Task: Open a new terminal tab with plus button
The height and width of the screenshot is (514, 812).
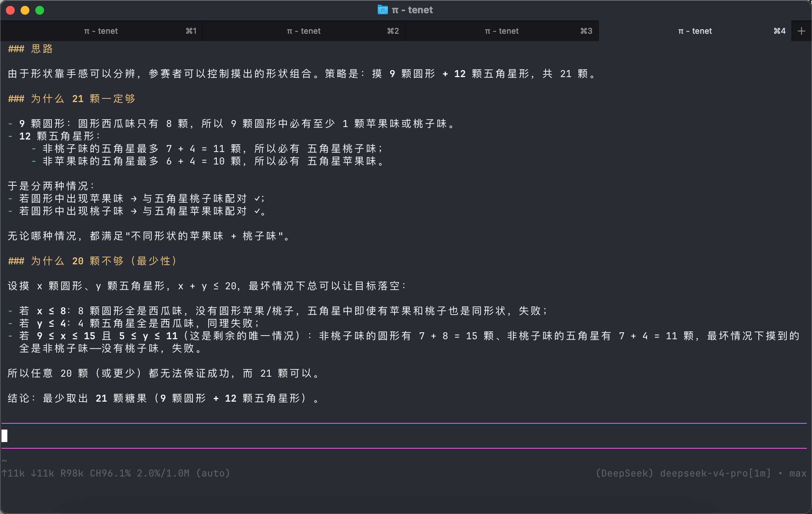Action: [801, 31]
